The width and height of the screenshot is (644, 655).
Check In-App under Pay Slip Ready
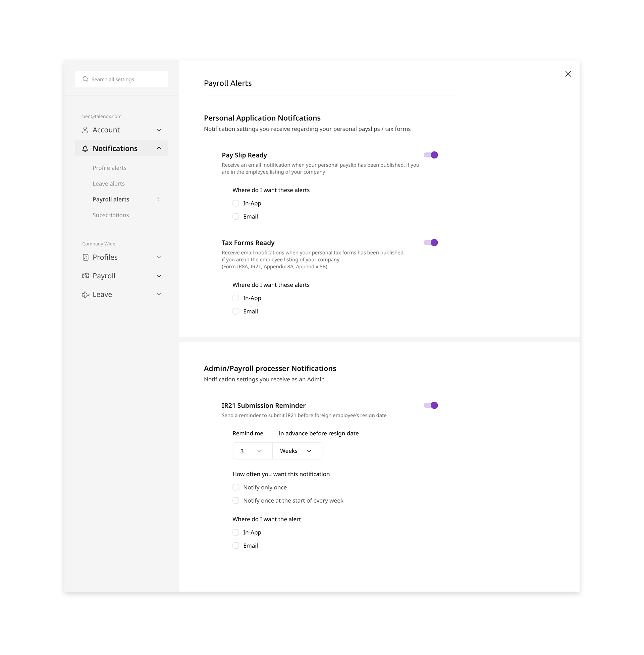pos(236,203)
